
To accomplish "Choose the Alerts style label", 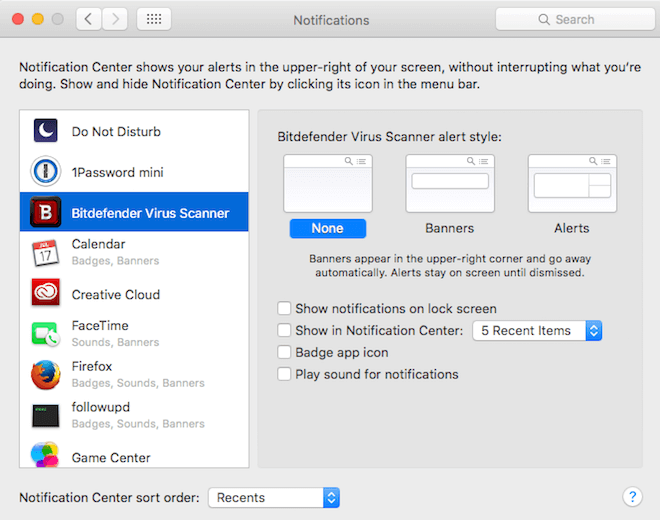I will pos(572,228).
